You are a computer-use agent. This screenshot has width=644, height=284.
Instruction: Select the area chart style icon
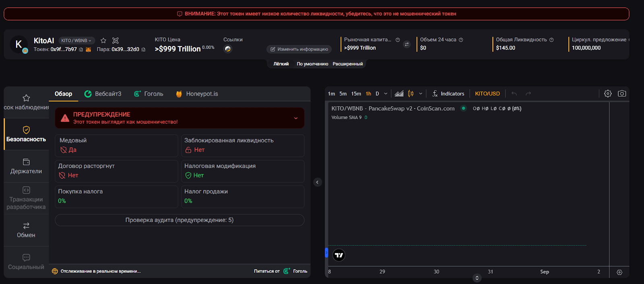[x=399, y=94]
